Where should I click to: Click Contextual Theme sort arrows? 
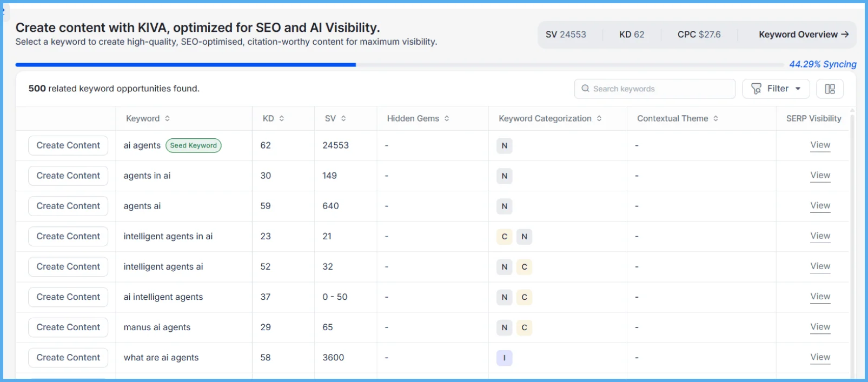[715, 118]
